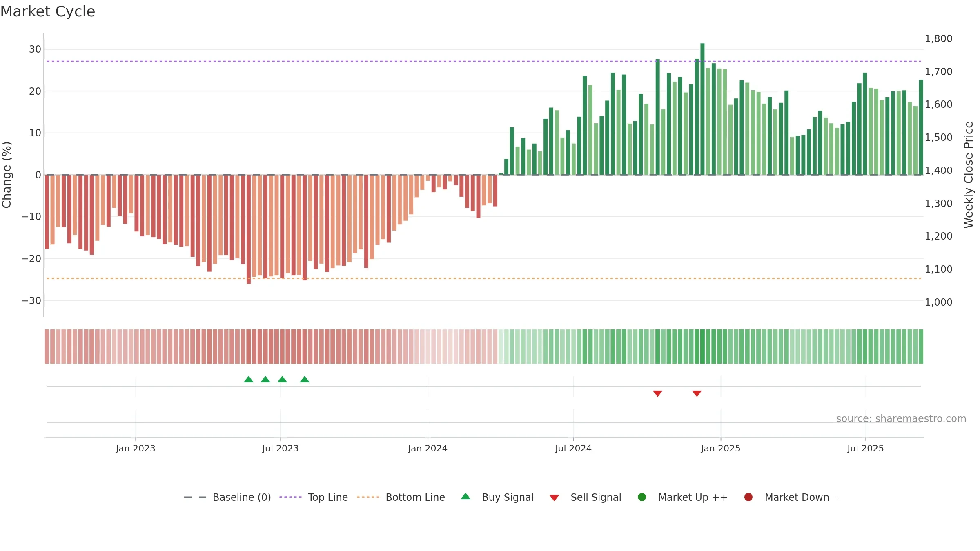Image resolution: width=980 pixels, height=551 pixels.
Task: Click the Jul 2025 x-axis label
Action: (x=866, y=449)
